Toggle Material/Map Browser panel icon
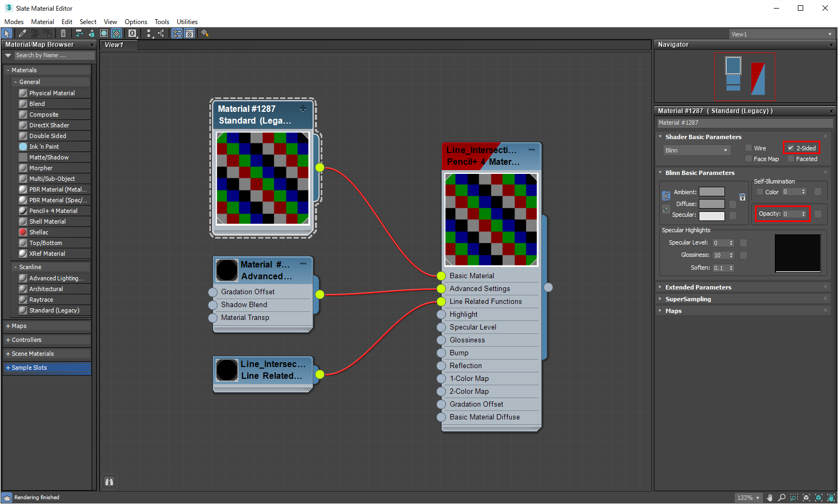Screen dimensions: 838x504 point(177,33)
